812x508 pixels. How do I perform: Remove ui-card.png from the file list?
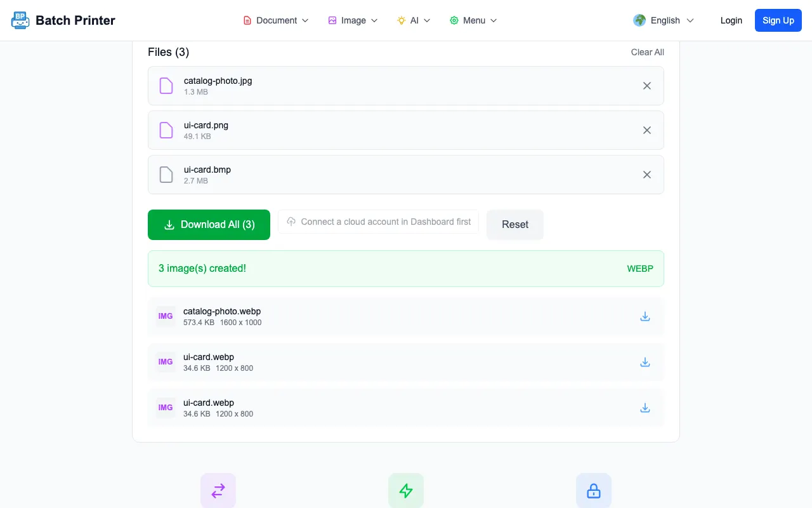tap(647, 130)
